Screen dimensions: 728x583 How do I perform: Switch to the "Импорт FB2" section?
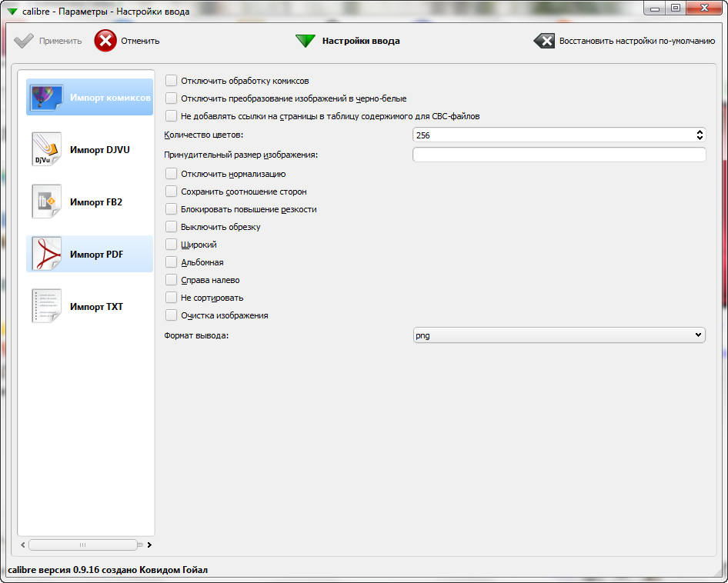point(96,202)
